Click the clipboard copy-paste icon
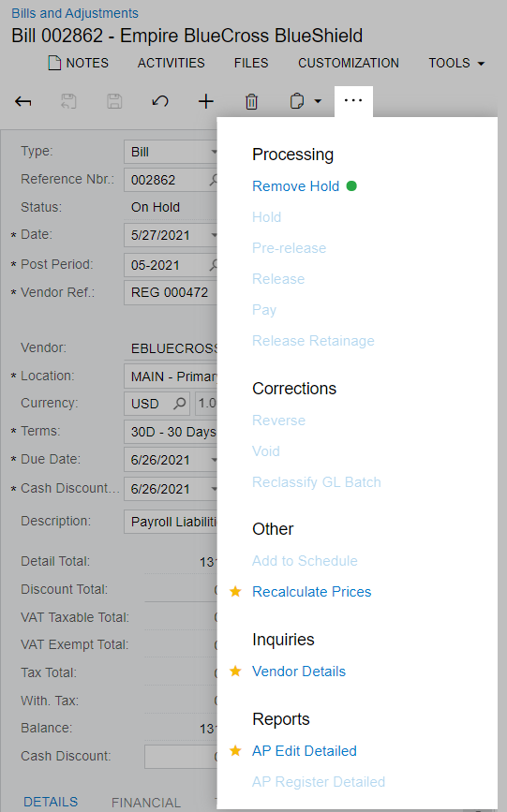Screen dimensions: 507x812 [297, 101]
